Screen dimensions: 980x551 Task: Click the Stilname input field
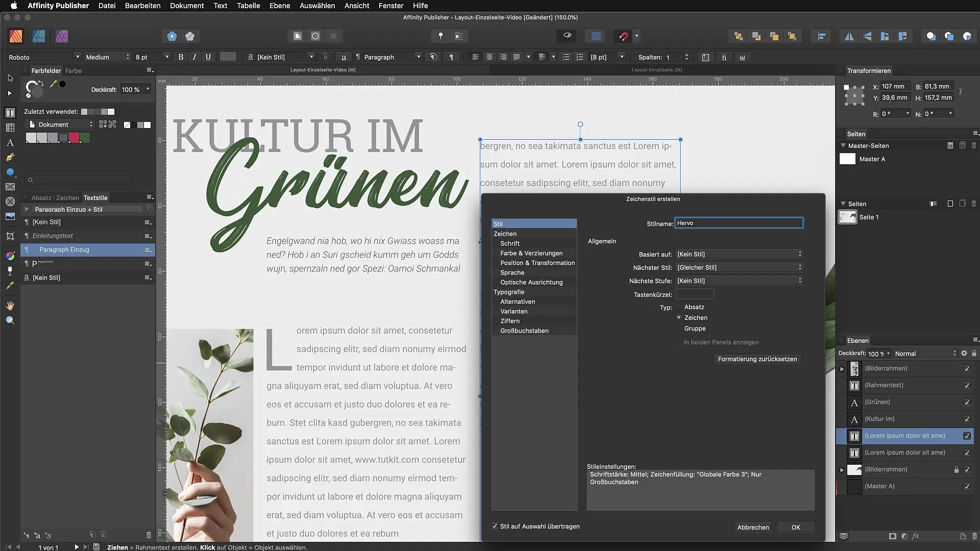739,223
